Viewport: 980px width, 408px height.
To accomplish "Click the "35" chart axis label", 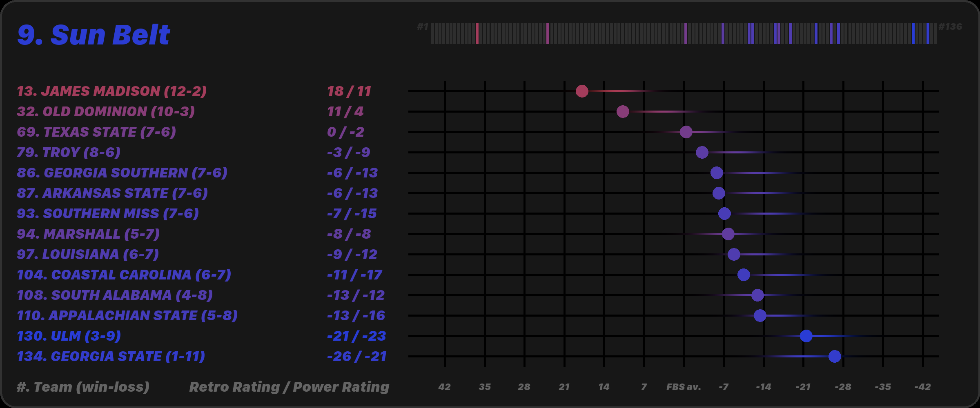I will click(x=485, y=387).
